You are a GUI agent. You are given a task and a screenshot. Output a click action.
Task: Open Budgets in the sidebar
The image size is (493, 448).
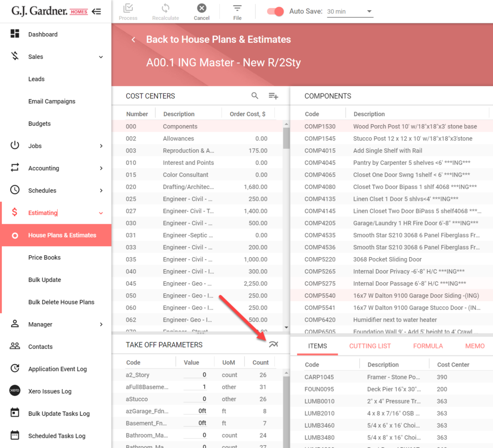tap(39, 124)
